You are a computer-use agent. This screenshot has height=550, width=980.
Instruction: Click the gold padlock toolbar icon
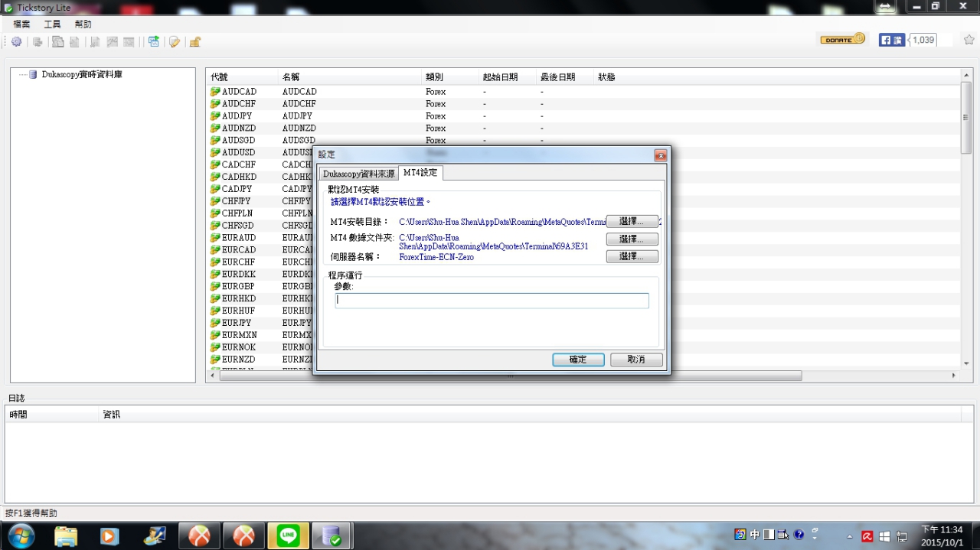coord(195,42)
